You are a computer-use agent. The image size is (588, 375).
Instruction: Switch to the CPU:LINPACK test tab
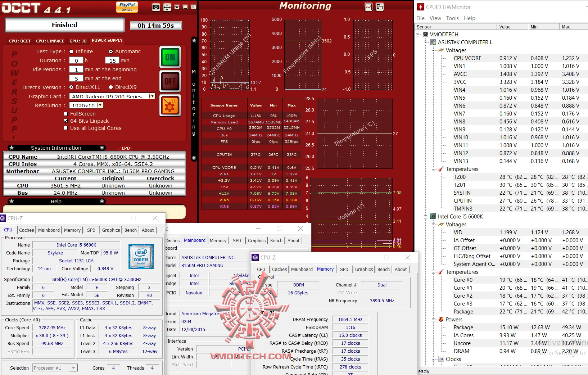click(50, 41)
